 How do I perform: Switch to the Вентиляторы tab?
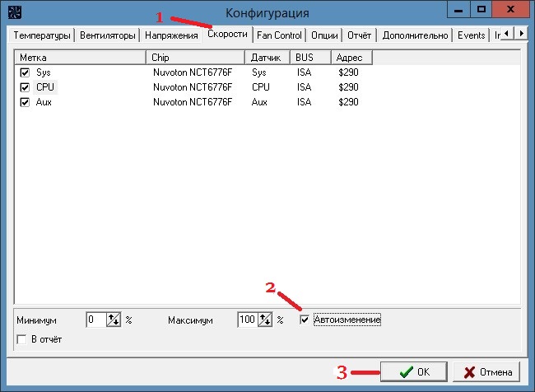(108, 35)
